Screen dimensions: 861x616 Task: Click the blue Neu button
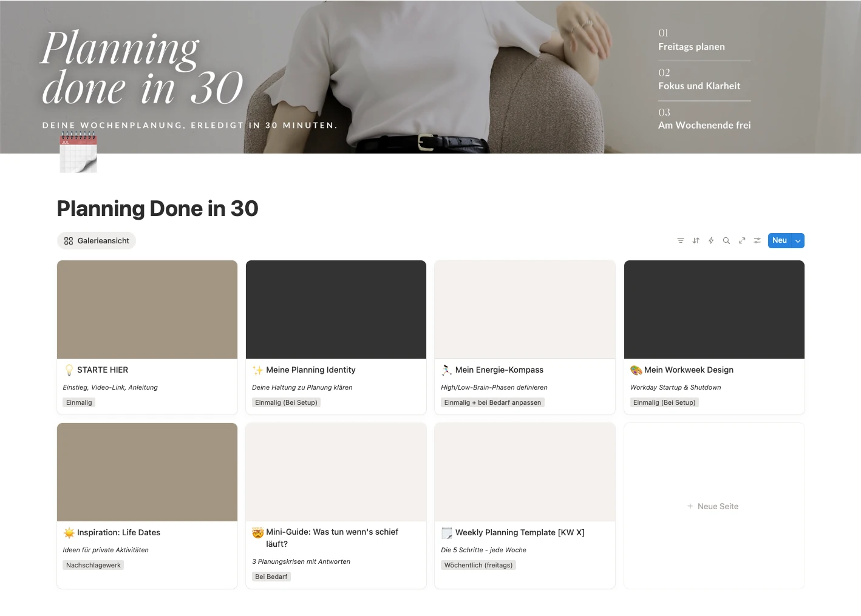click(780, 241)
